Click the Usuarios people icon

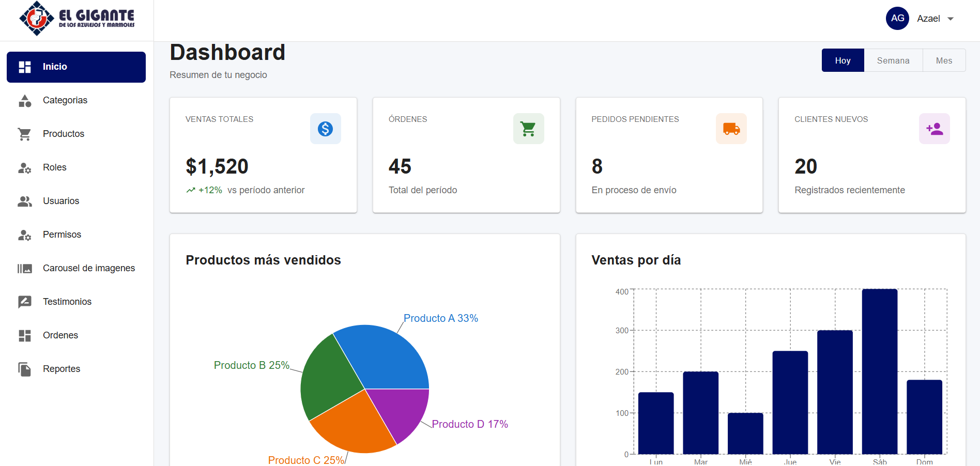point(24,201)
